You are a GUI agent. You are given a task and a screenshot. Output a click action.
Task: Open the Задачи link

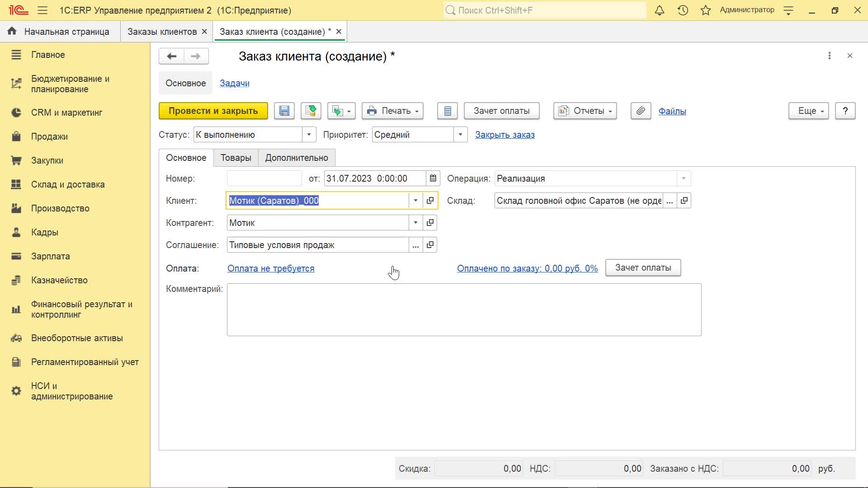pos(234,83)
